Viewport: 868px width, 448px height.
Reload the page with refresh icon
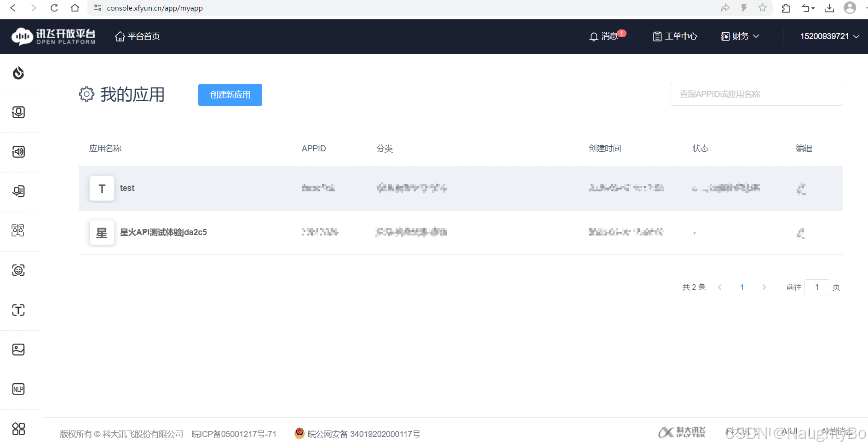[x=54, y=8]
